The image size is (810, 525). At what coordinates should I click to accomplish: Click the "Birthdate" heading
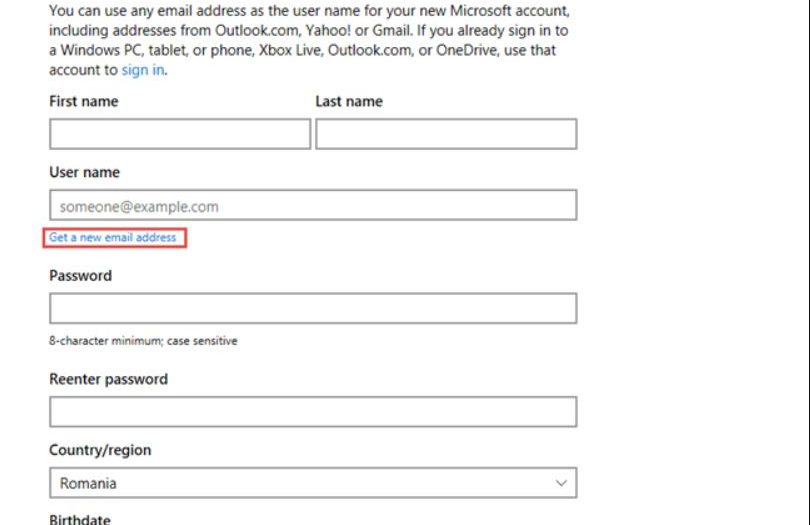pos(80,519)
